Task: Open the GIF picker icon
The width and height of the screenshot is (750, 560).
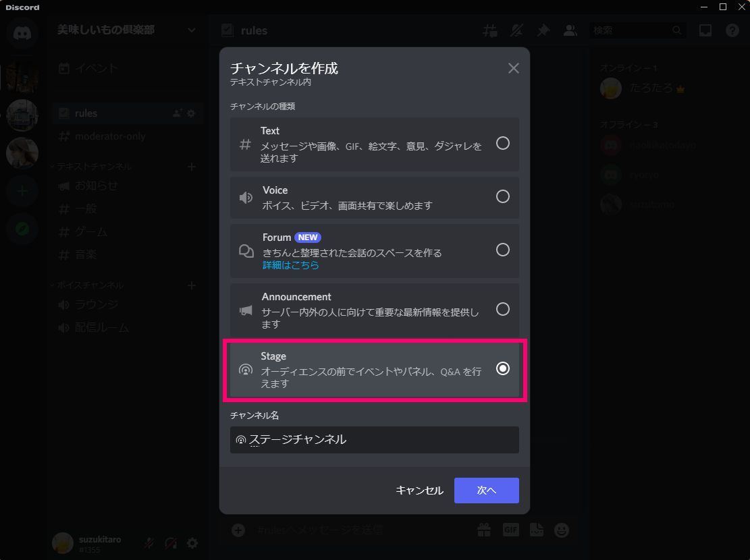Action: click(511, 530)
